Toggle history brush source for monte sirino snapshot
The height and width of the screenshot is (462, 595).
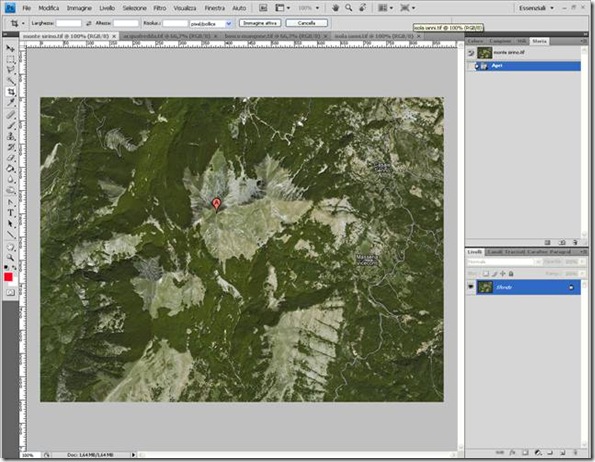pos(471,53)
